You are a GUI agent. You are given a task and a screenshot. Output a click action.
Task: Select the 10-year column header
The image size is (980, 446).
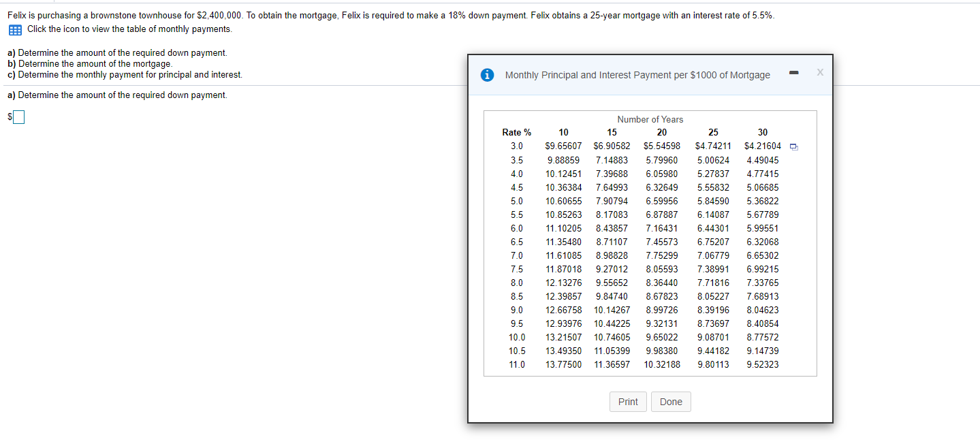[x=563, y=132]
